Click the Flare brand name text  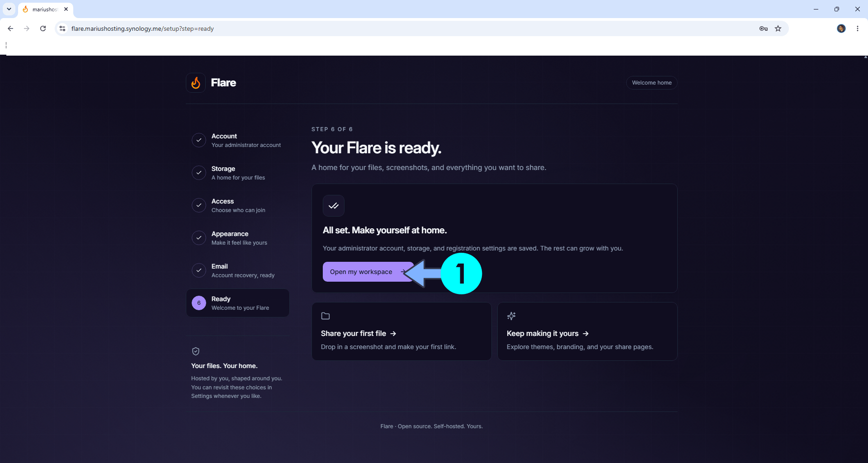(x=223, y=83)
